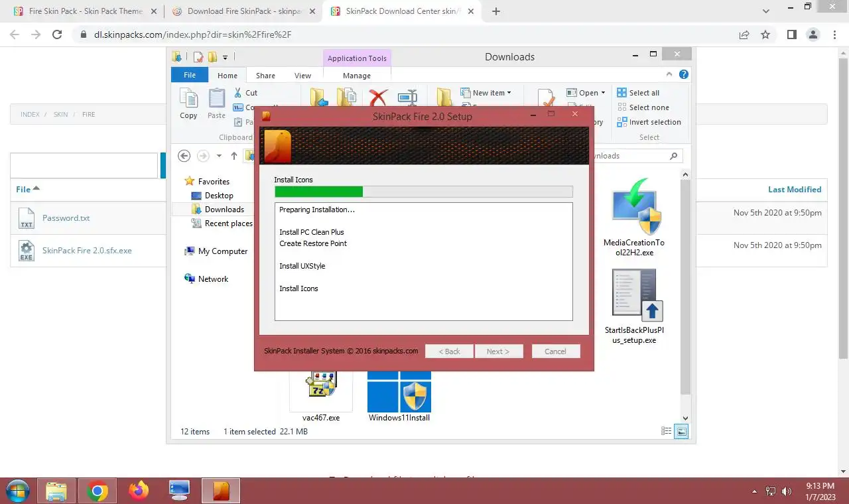Viewport: 849px width, 504px height.
Task: Open Firefox from the taskbar
Action: coord(139,491)
